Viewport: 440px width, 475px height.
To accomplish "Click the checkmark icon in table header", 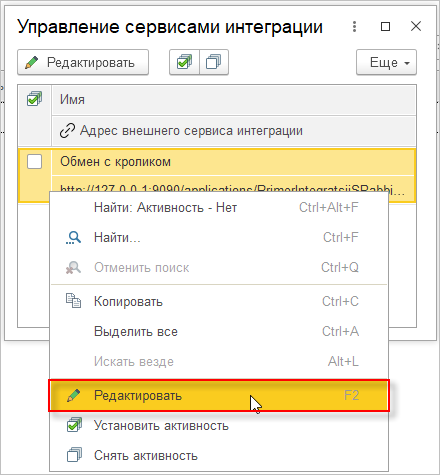I will click(34, 99).
